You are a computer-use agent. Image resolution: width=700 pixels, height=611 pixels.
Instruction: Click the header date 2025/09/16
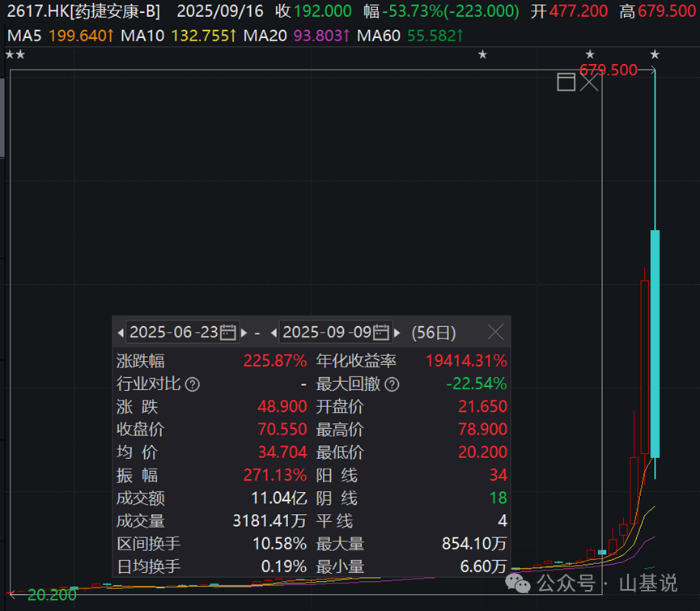click(220, 11)
